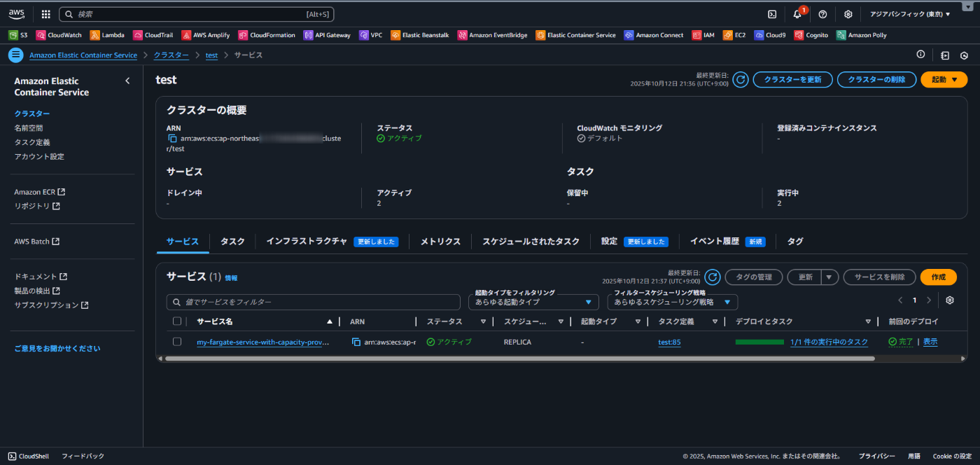
Task: Expand the 起動 dropdown button
Action: [x=944, y=80]
